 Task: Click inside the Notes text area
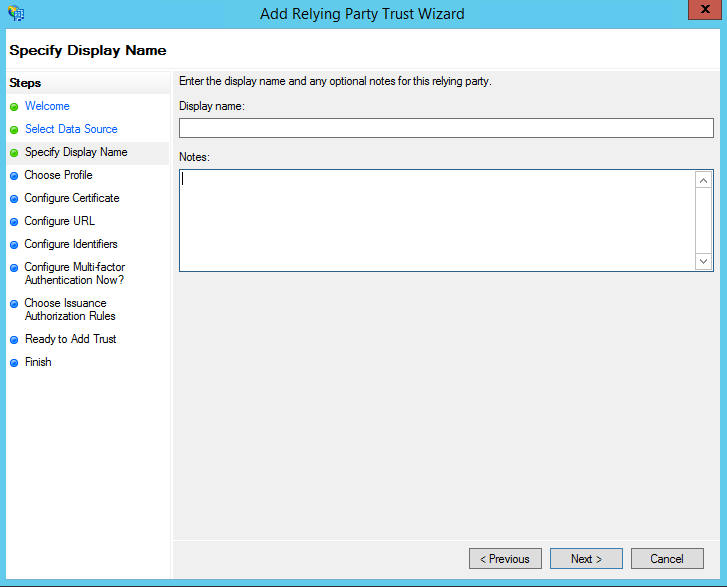(437, 220)
